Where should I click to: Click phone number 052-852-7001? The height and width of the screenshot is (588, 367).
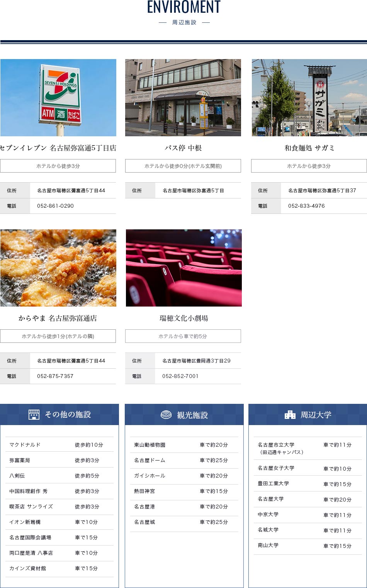click(180, 376)
